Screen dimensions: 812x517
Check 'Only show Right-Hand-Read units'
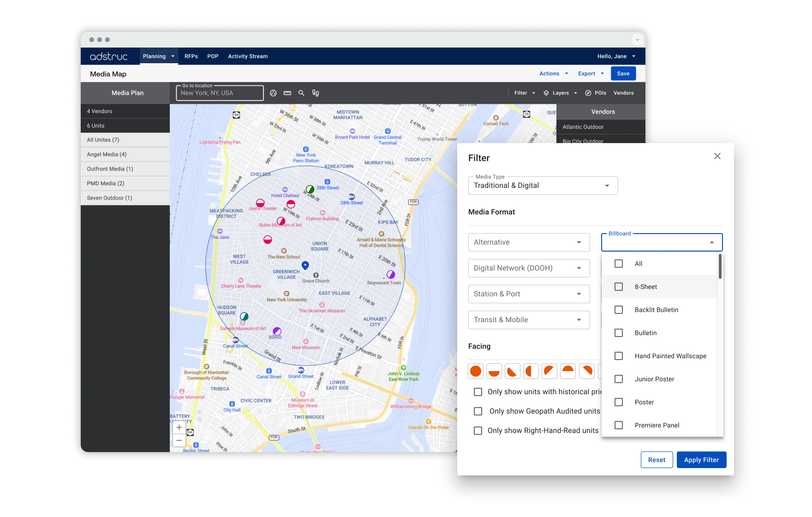478,430
